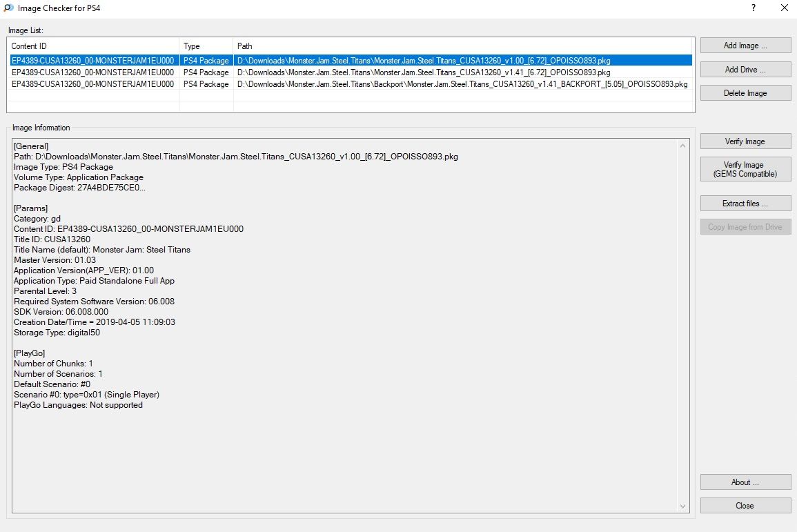This screenshot has height=532, width=797.
Task: Click the Image Checker app icon in title bar
Action: pos(8,9)
